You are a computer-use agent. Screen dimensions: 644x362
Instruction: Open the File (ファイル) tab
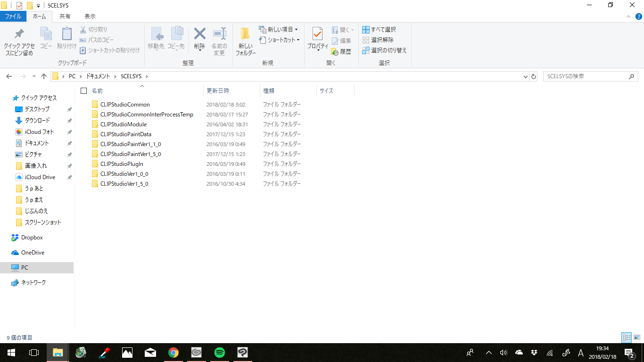[13, 16]
